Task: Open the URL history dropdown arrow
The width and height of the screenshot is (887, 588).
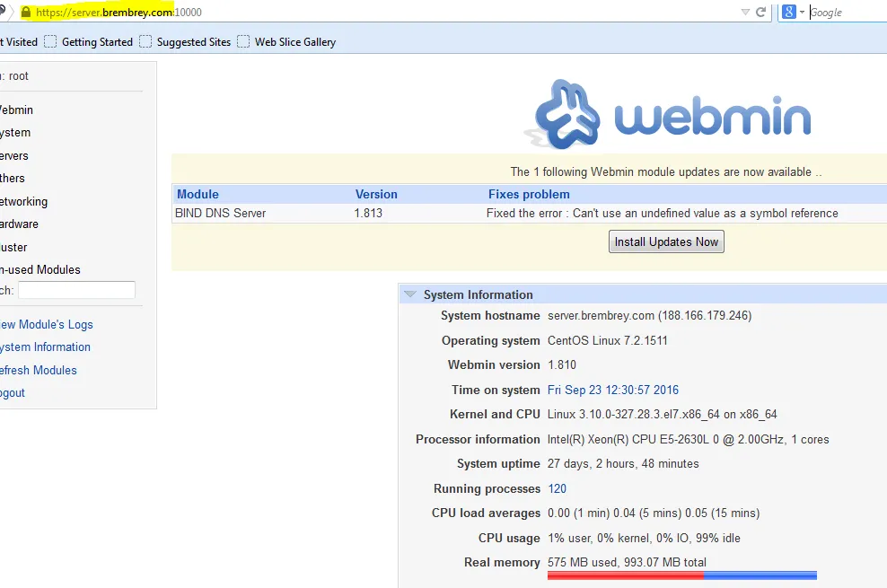Action: click(745, 12)
